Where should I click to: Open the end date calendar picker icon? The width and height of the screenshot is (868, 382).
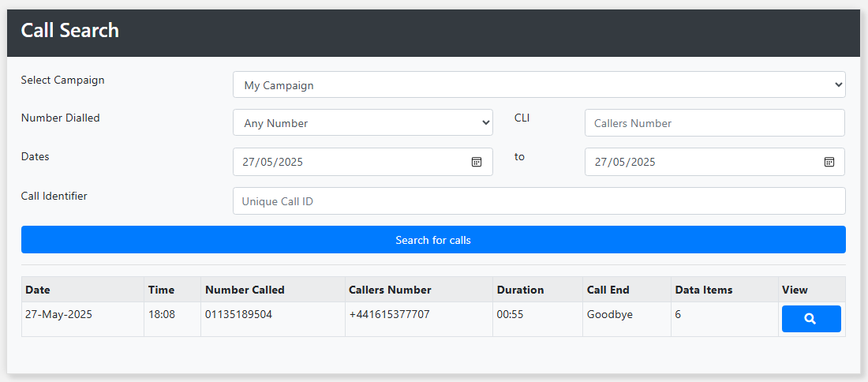[x=829, y=162]
